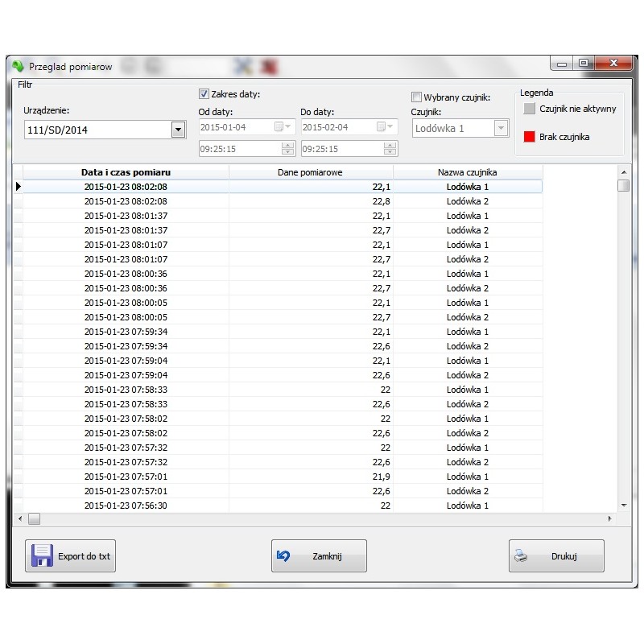Click the horizontal scrollbar thumb
The height and width of the screenshot is (644, 644).
tap(34, 518)
